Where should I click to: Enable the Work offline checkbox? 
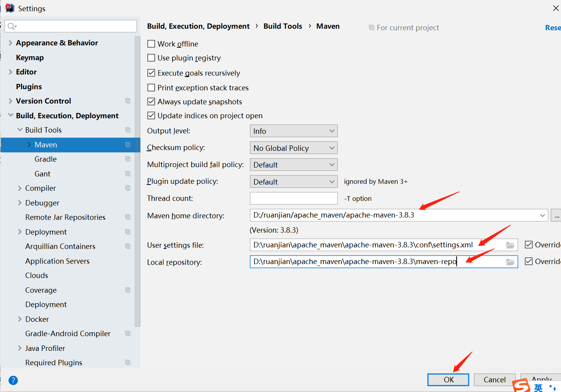(x=151, y=44)
